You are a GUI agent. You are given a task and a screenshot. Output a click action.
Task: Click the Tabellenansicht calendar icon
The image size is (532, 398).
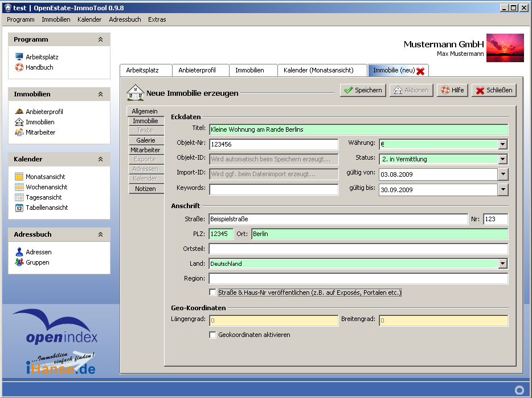click(19, 208)
